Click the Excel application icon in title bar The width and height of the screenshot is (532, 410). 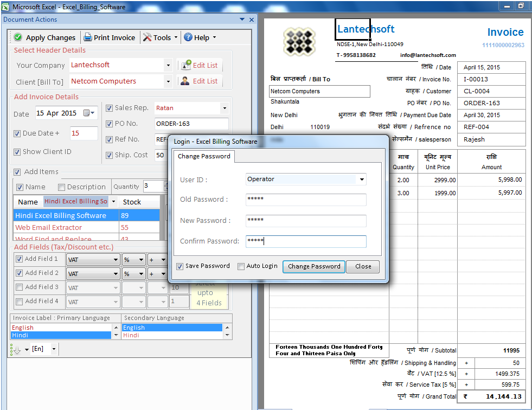[x=5, y=7]
